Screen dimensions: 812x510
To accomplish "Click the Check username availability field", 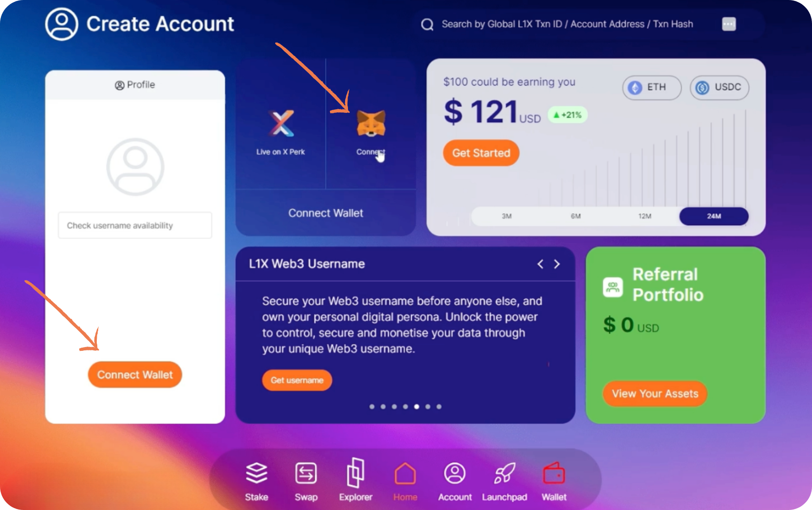I will tap(135, 225).
